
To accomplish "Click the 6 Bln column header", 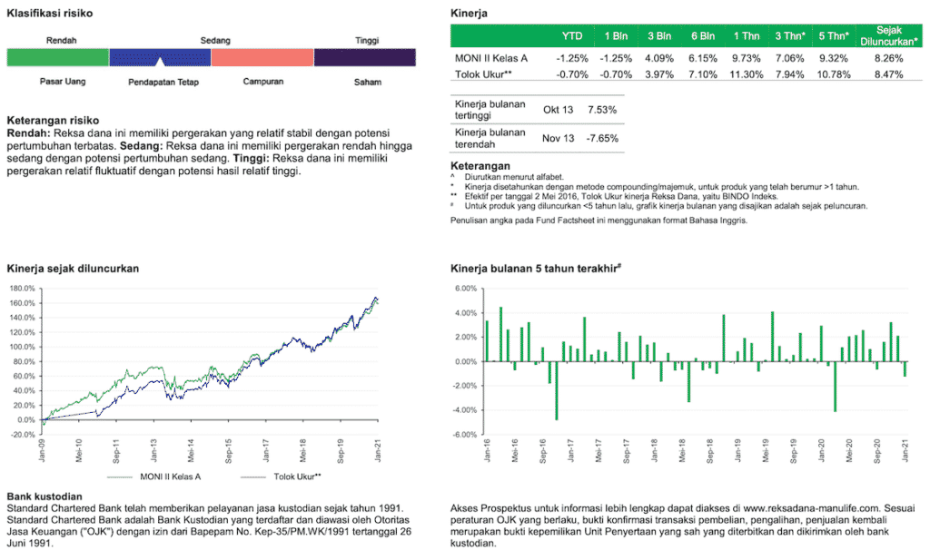I will 702,36.
